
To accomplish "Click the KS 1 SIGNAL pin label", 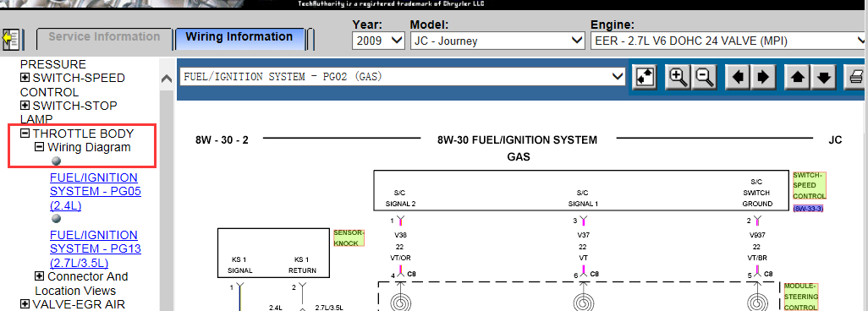I will coord(239,265).
